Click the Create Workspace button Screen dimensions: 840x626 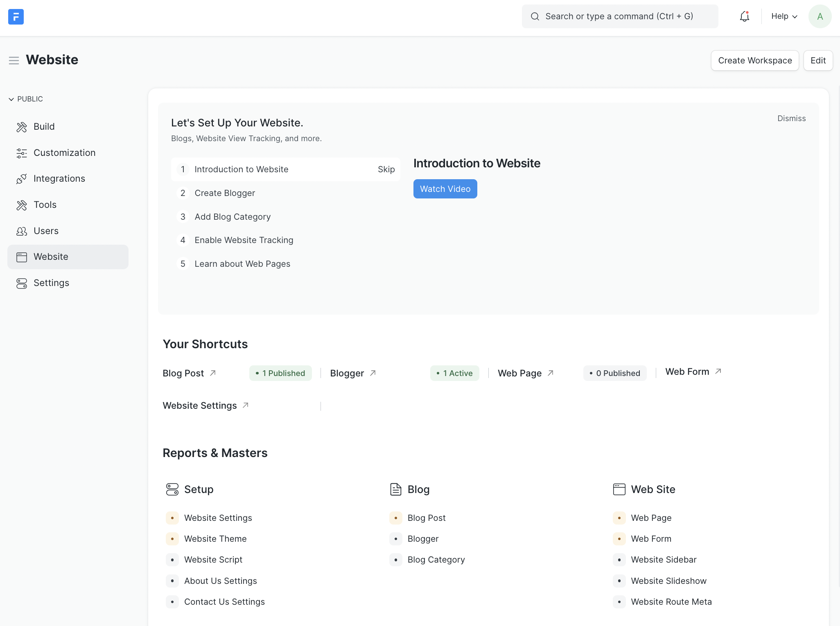[754, 61]
